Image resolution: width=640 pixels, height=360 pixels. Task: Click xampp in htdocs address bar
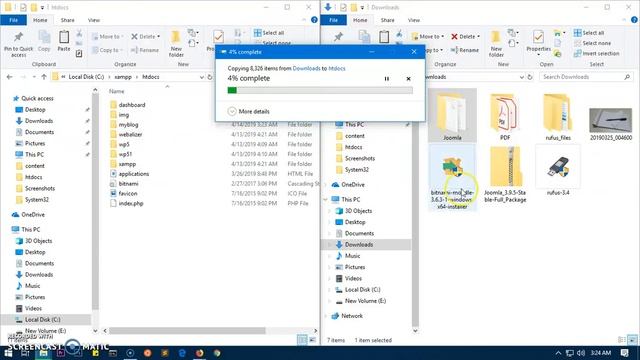click(x=123, y=77)
